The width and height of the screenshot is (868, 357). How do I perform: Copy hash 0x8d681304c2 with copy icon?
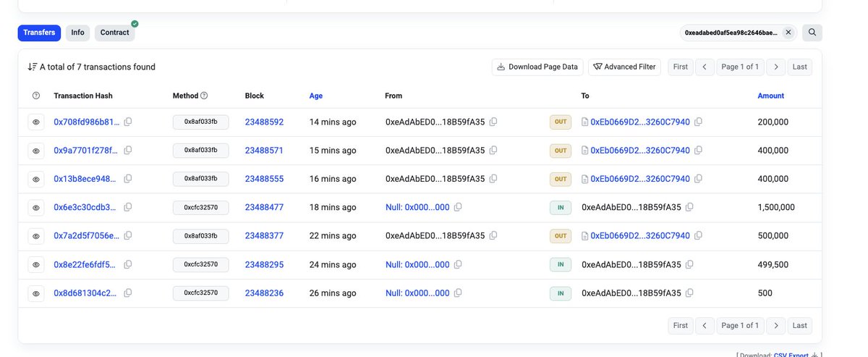pos(128,293)
